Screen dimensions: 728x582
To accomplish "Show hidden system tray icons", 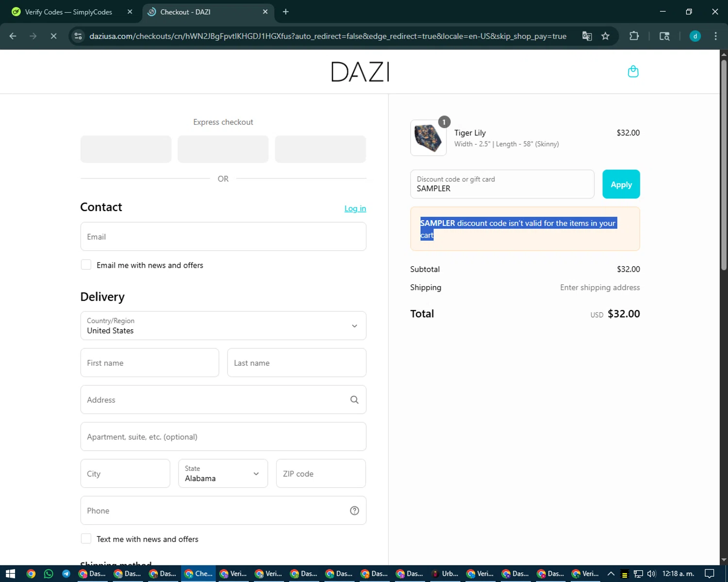I will pos(611,574).
